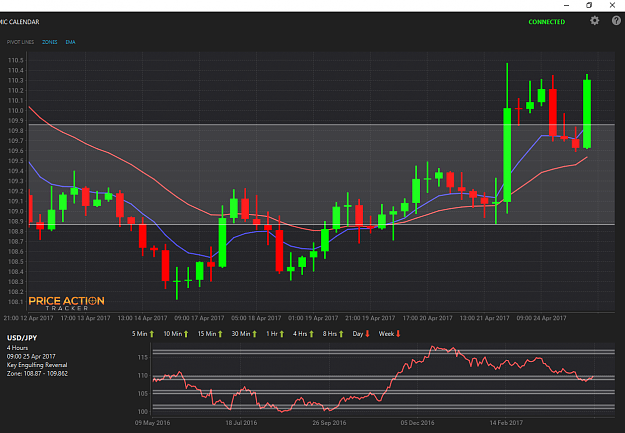Open the settings gear icon
Viewport: 625px width, 433px height.
click(x=594, y=21)
